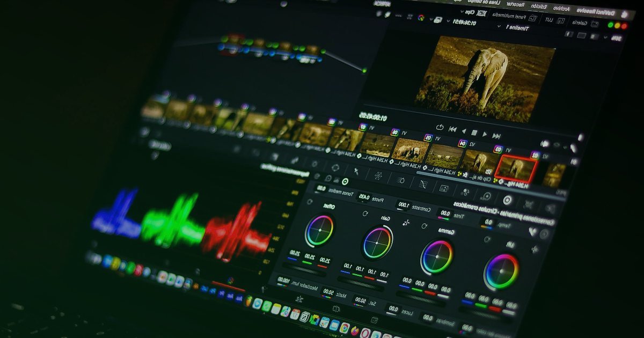Open the Color Warper palette icon

tap(378, 176)
